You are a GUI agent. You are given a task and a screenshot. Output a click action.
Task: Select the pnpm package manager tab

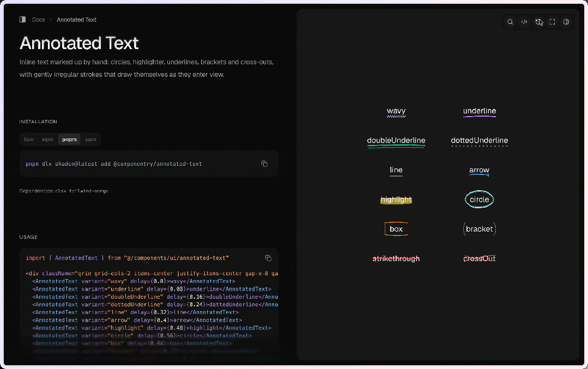69,140
